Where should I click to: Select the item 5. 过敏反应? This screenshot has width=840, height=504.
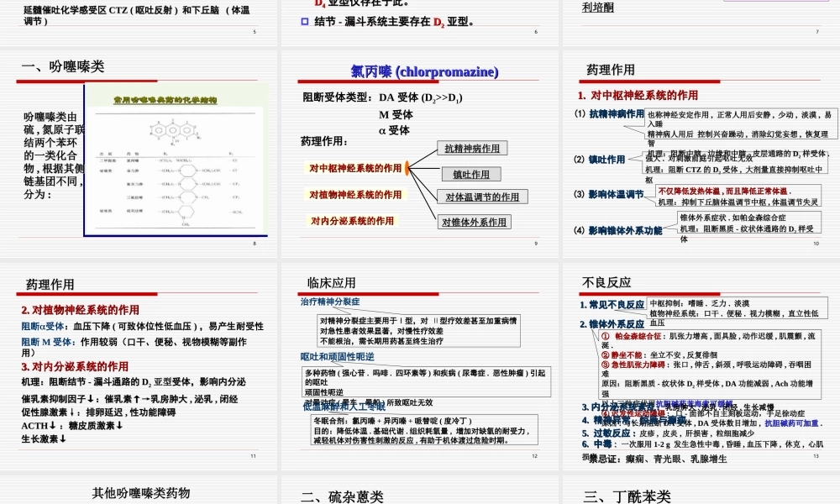[668, 433]
